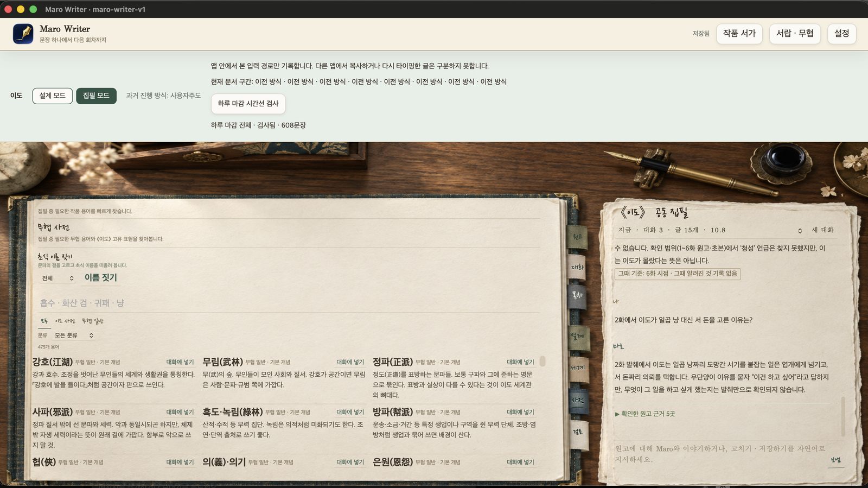
Task: Click 대화에 넣기 for 방파(幇派)
Action: click(521, 413)
